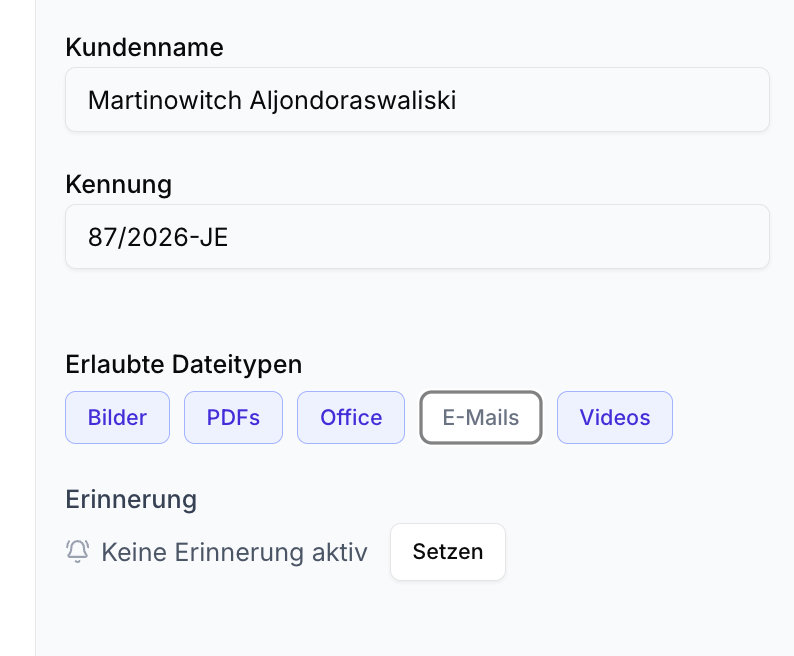
Task: Focus the Kennung input field
Action: point(417,237)
